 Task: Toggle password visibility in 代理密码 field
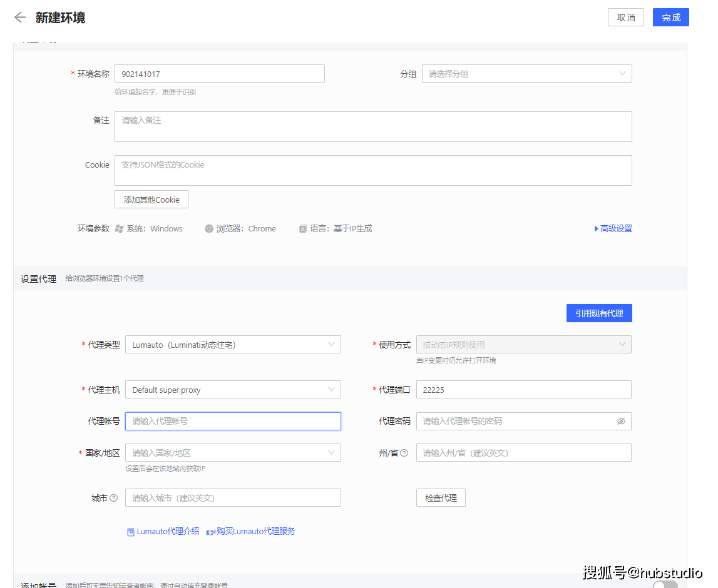tap(621, 421)
